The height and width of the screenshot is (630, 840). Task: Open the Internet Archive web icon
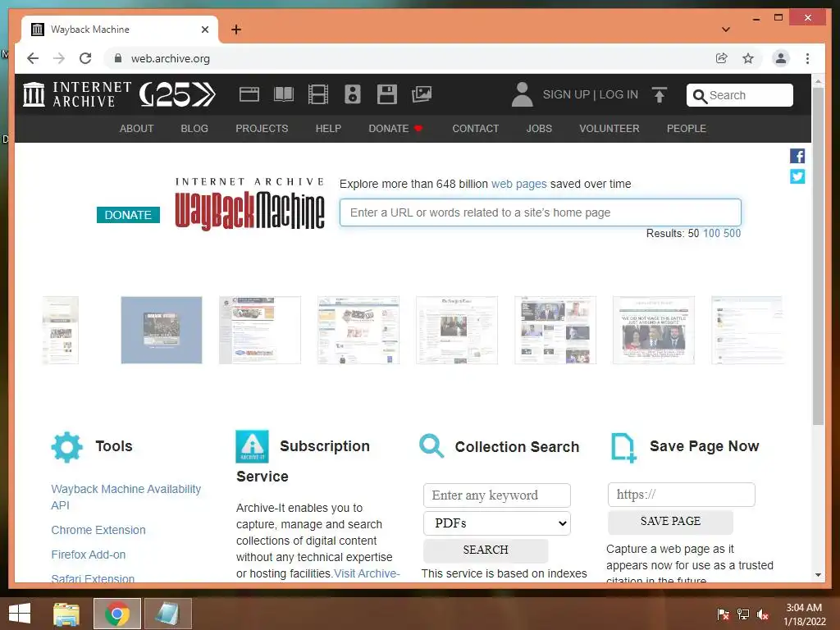coord(249,94)
